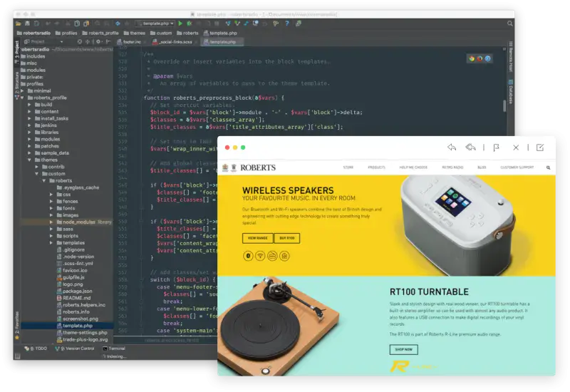Click the blue Back navigation arrow
The height and width of the screenshot is (392, 570).
point(118,24)
